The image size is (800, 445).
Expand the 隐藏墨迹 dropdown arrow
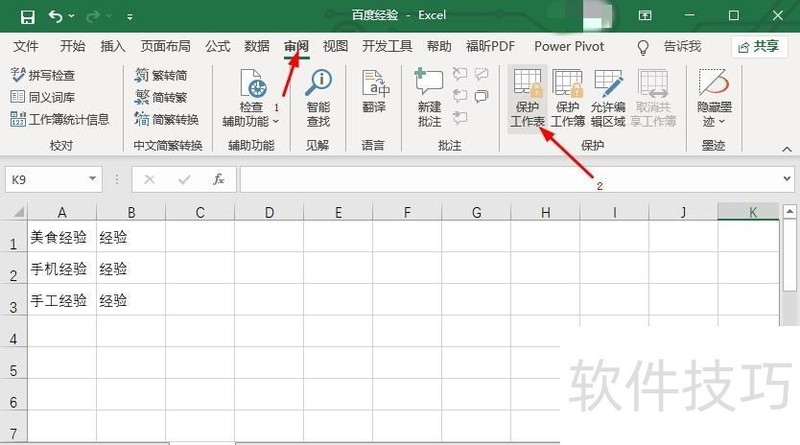click(x=721, y=121)
